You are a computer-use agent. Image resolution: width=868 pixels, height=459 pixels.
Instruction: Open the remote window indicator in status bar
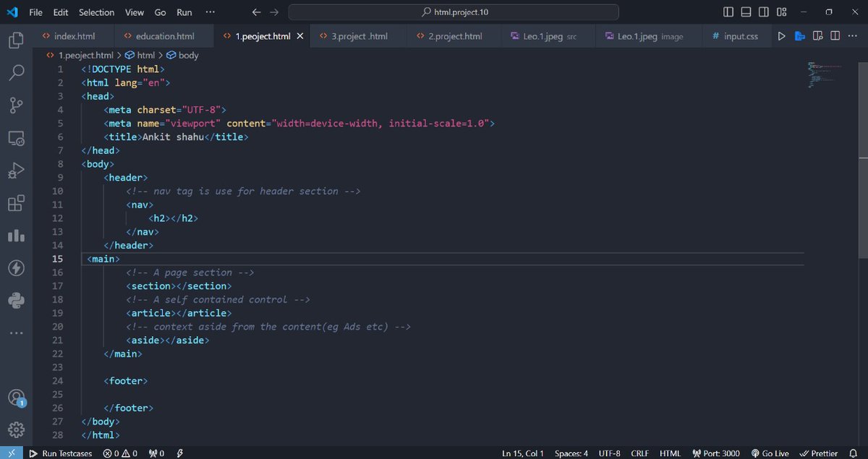(x=12, y=453)
